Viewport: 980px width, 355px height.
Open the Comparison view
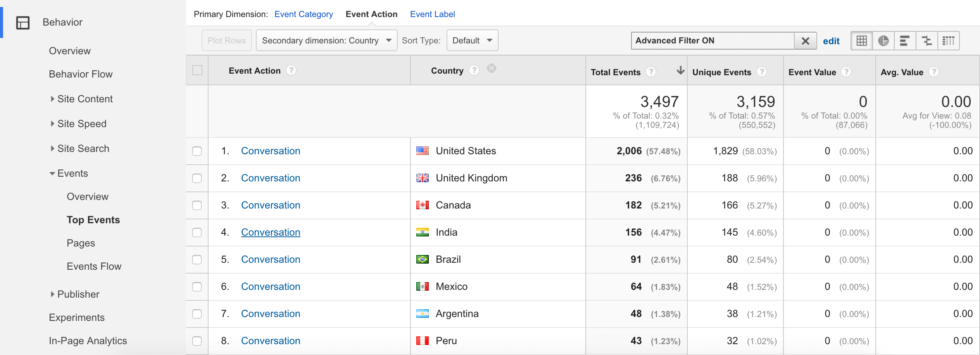[927, 40]
